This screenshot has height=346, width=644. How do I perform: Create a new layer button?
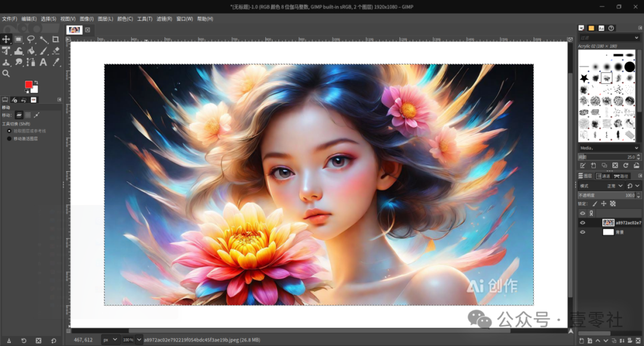point(581,341)
